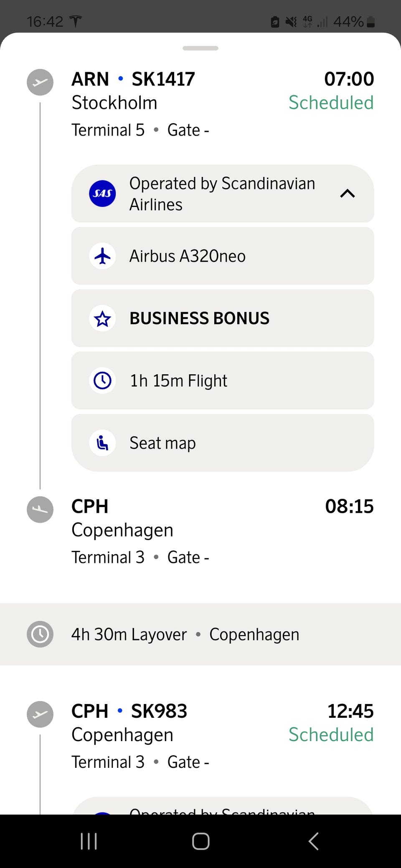Tap the seat icon beside Seat map
Screen dimensions: 401x868
tap(102, 443)
